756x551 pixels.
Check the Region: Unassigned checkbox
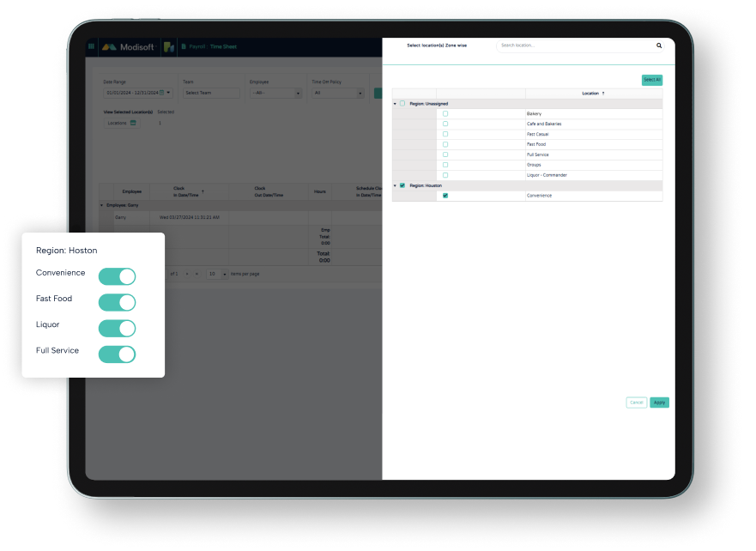[x=402, y=104]
